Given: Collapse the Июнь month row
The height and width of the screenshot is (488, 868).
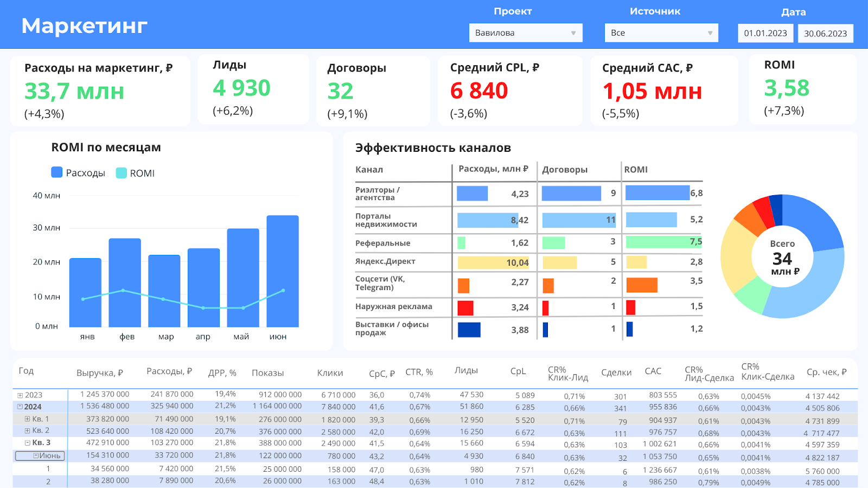Looking at the screenshot, I should 36,456.
